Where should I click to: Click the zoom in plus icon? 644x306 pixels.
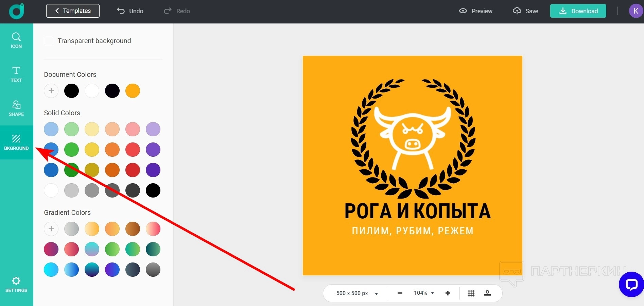448,293
